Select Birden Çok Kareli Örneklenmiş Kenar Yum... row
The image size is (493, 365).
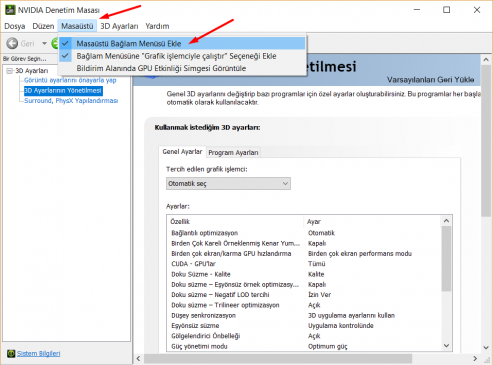(304, 243)
